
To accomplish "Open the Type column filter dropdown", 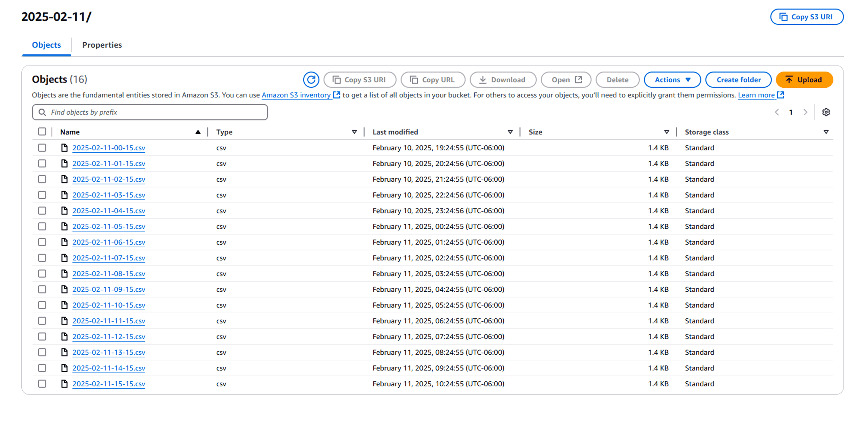I will click(x=354, y=132).
